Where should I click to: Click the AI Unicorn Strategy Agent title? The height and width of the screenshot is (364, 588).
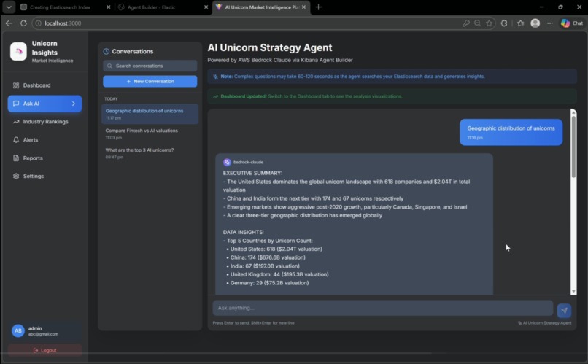click(270, 47)
